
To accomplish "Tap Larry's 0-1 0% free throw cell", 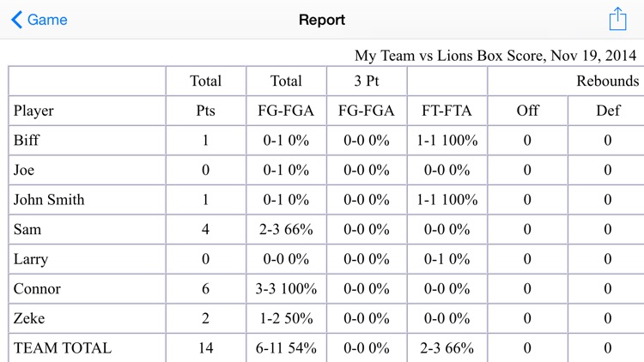I will 447,259.
